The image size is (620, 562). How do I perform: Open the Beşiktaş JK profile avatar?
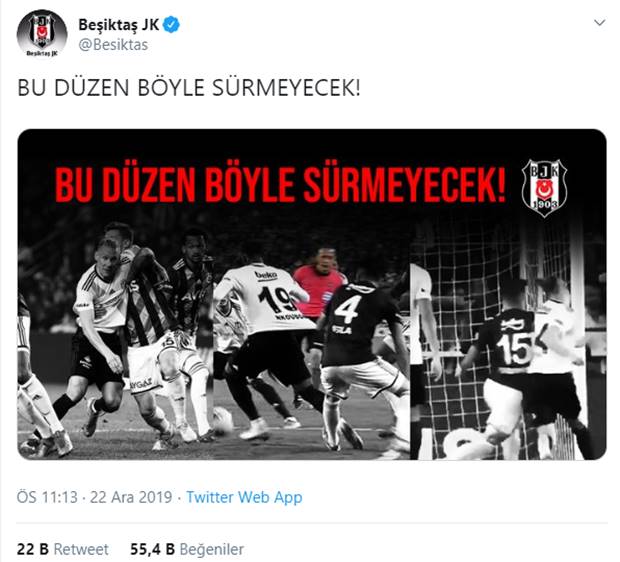[42, 34]
